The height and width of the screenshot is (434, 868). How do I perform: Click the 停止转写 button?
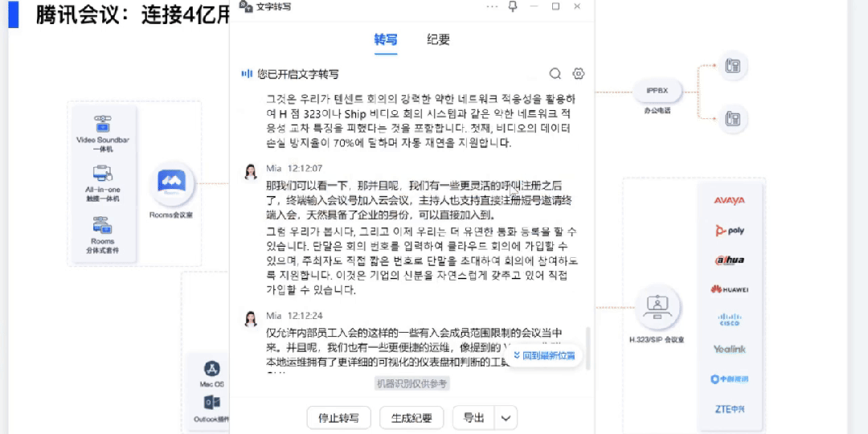coord(339,418)
